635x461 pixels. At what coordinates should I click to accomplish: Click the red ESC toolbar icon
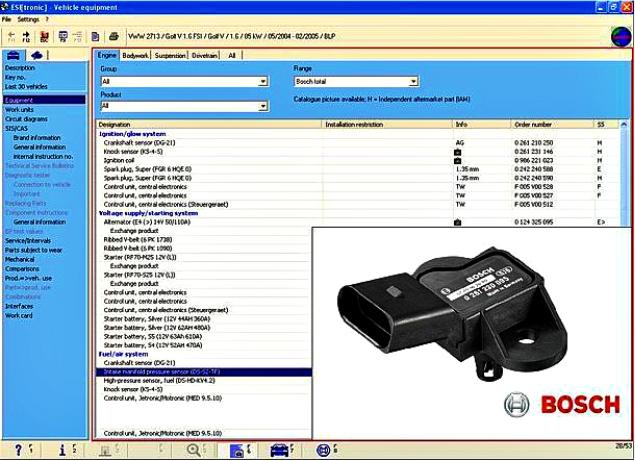[44, 36]
